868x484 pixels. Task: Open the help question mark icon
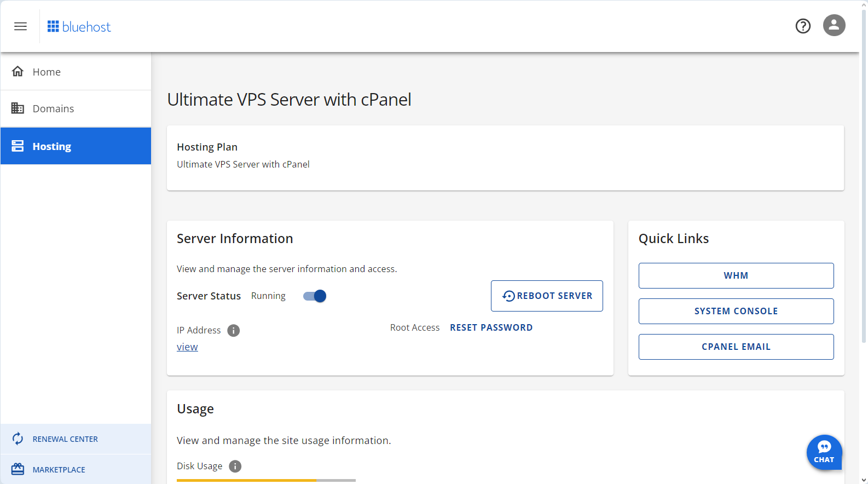[x=803, y=26]
